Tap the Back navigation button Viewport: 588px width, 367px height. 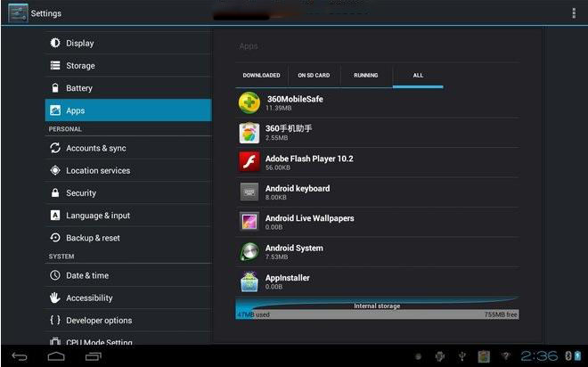click(x=20, y=355)
